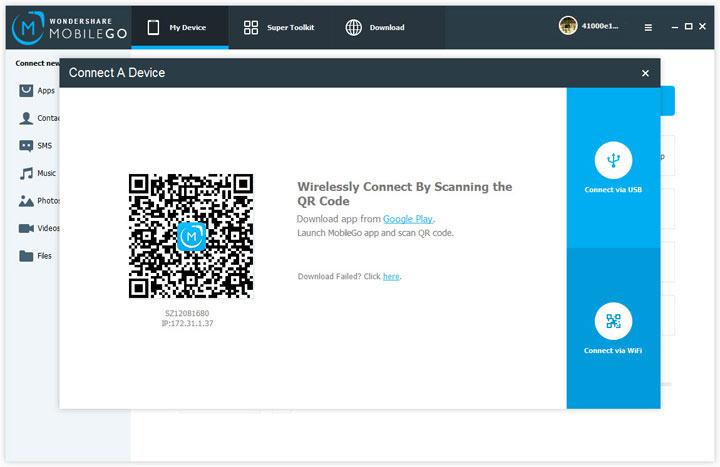Click the QR code image
The image size is (720, 467).
click(191, 236)
